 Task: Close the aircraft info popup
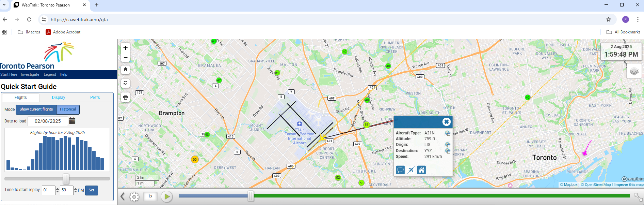point(446,122)
